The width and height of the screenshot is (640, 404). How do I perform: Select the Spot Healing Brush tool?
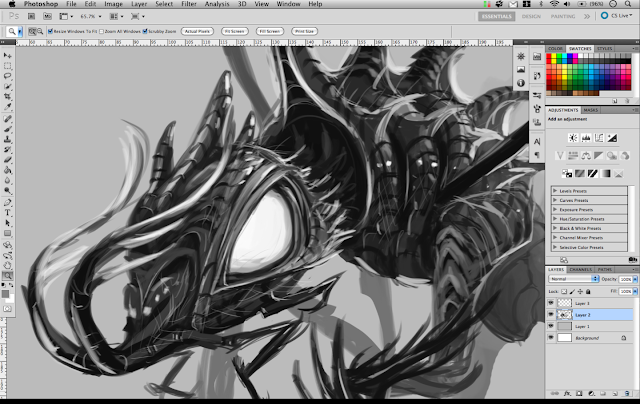click(x=7, y=119)
